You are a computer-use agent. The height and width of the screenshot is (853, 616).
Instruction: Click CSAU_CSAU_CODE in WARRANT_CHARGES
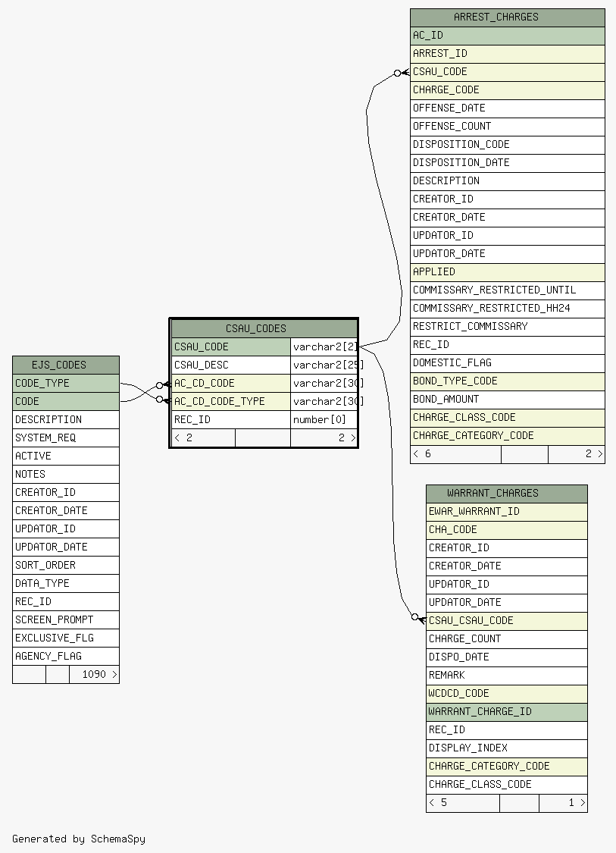[x=507, y=621]
